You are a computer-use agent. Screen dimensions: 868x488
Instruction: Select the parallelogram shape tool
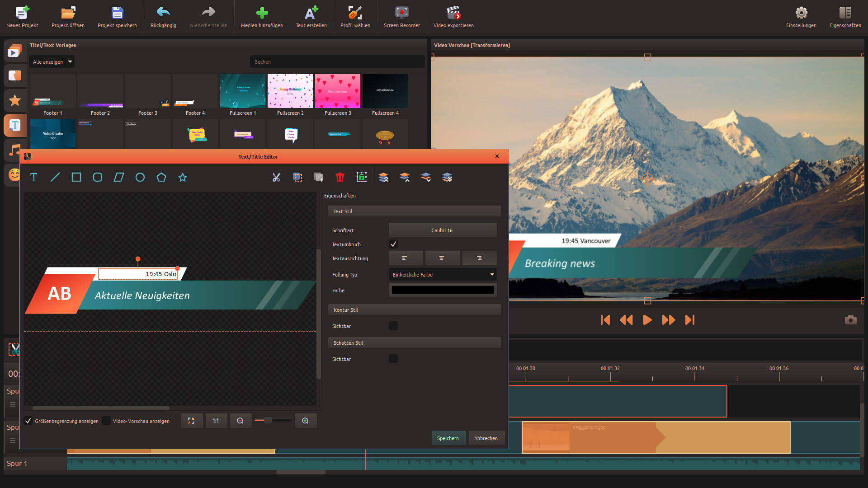(119, 177)
